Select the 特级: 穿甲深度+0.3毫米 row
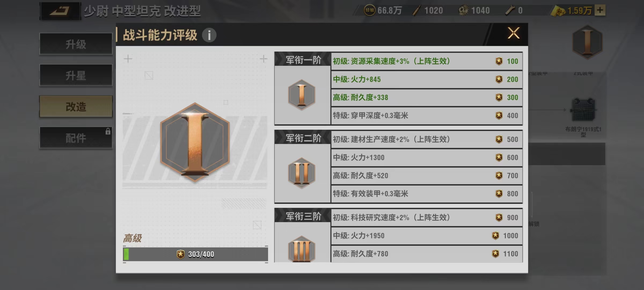Viewport: 644px width, 290px height. pos(427,116)
